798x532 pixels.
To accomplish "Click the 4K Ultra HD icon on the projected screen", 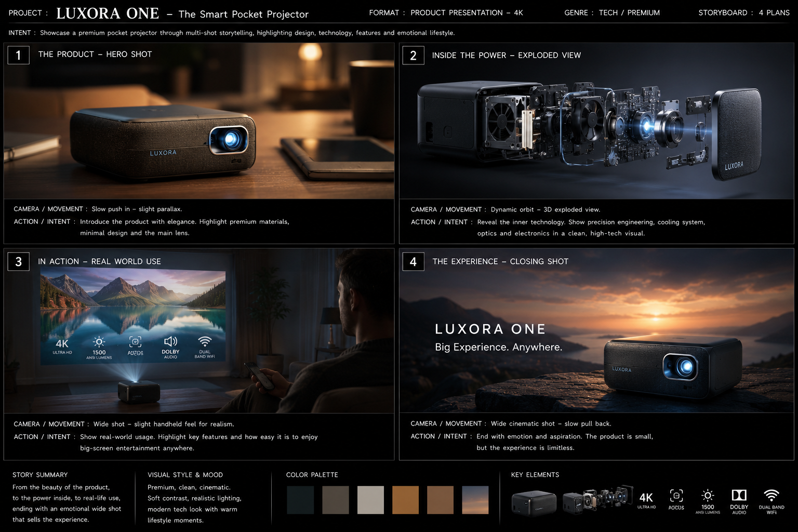I will [62, 347].
